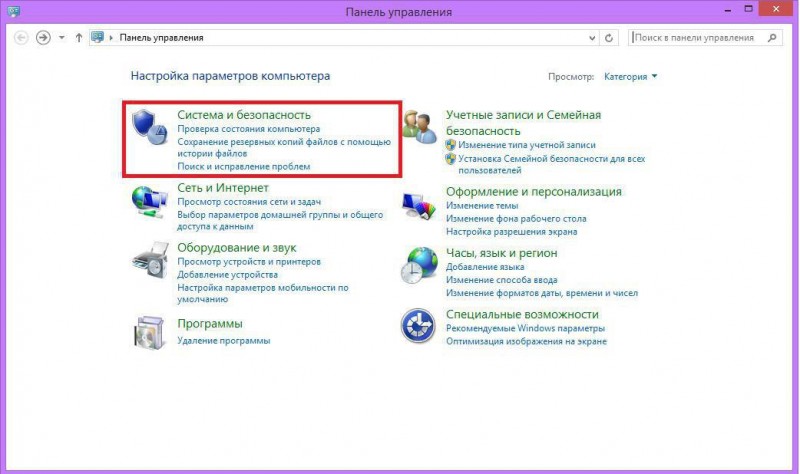Click Проверка состояния компьютера link

[x=248, y=129]
